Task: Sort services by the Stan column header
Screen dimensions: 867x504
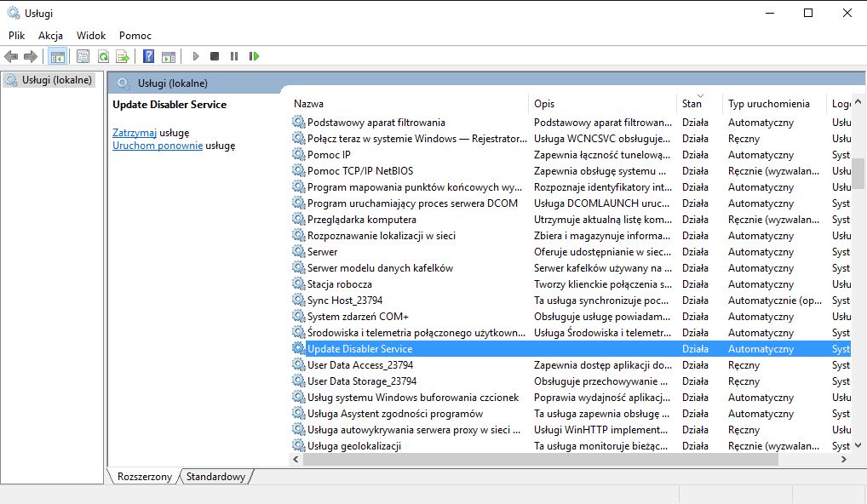Action: pyautogui.click(x=692, y=104)
